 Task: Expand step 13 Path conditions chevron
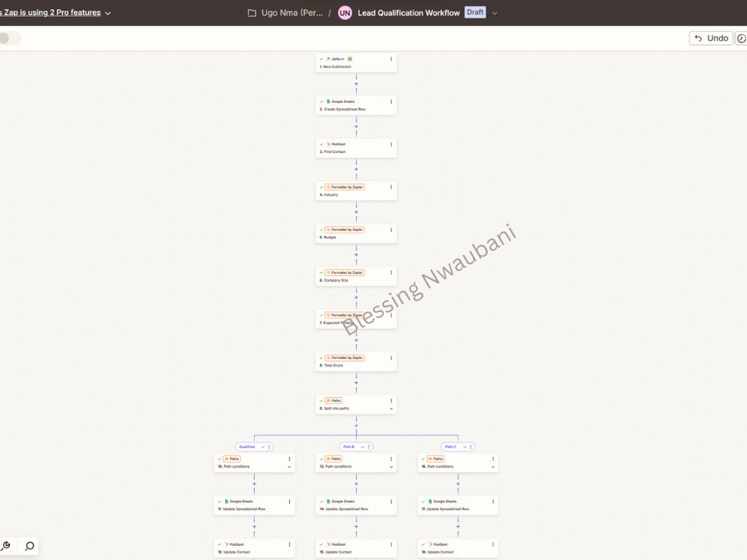coord(391,467)
